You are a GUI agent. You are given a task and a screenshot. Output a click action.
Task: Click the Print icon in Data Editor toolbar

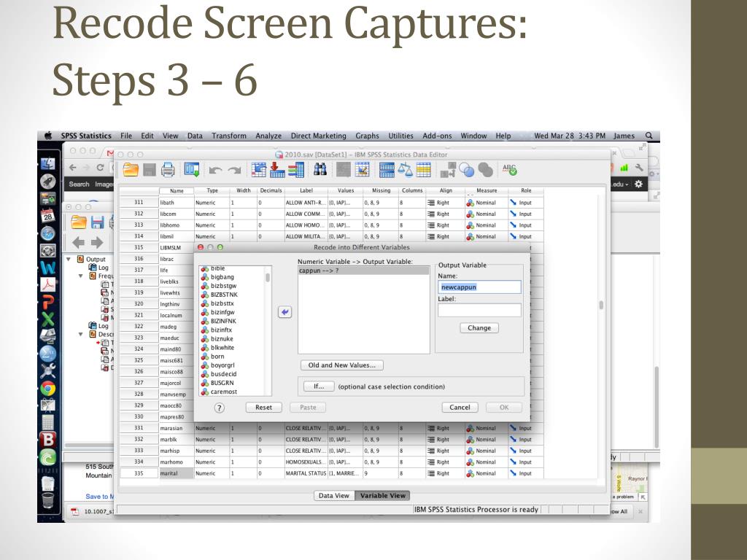(x=168, y=169)
